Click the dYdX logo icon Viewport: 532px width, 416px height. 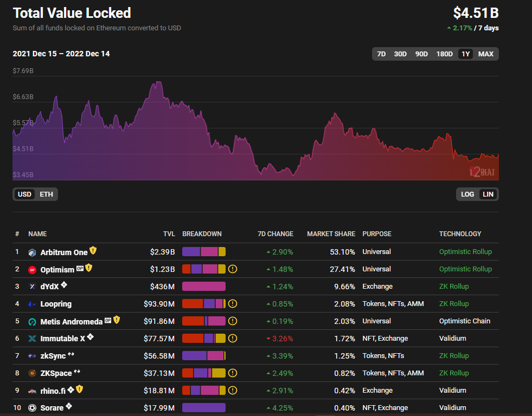tap(32, 287)
